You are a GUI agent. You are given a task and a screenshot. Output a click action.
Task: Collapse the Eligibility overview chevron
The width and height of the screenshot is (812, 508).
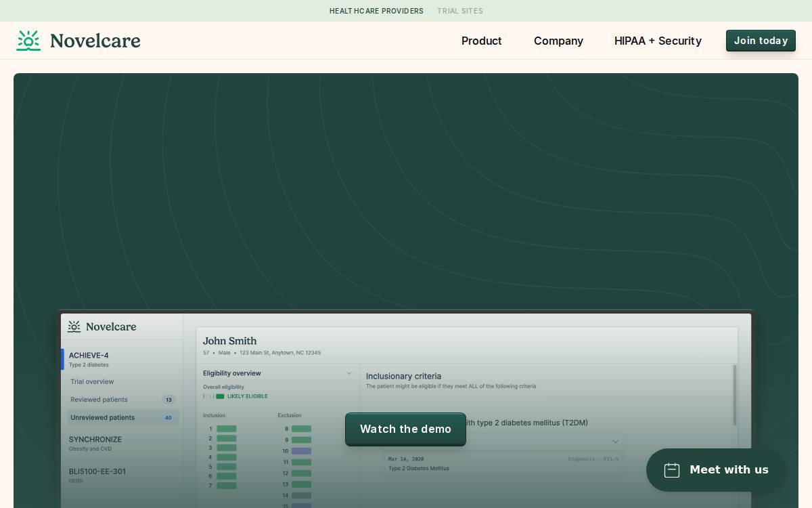tap(349, 373)
